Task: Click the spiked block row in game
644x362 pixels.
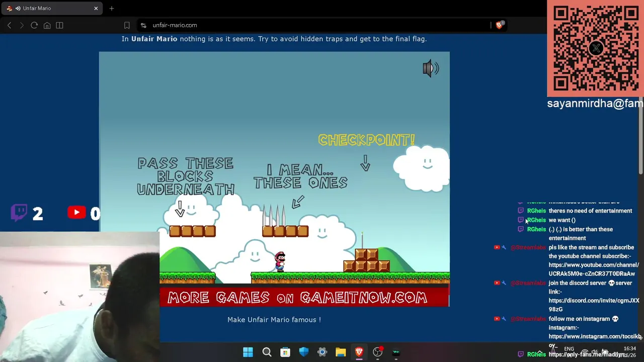Action: click(285, 231)
